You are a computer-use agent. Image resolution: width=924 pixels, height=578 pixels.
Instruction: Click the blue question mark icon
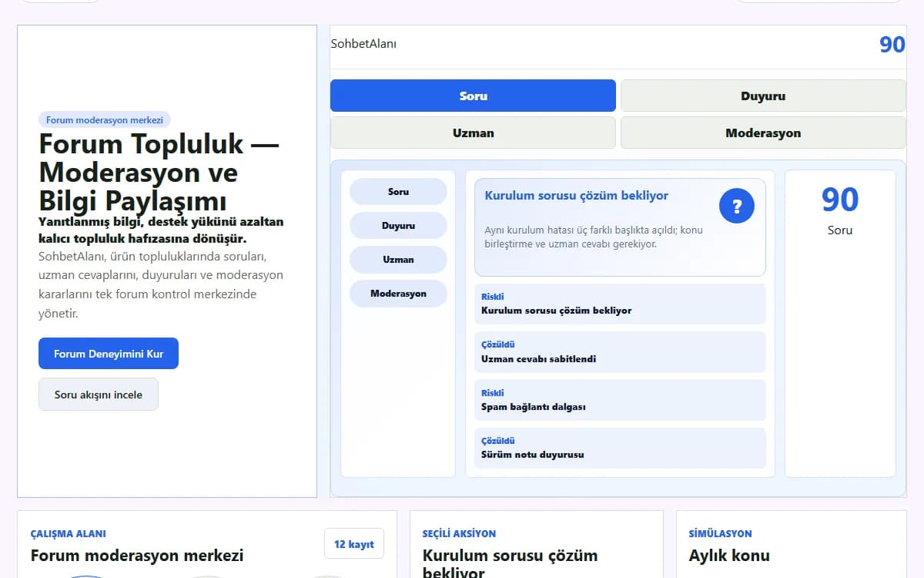[x=737, y=206]
